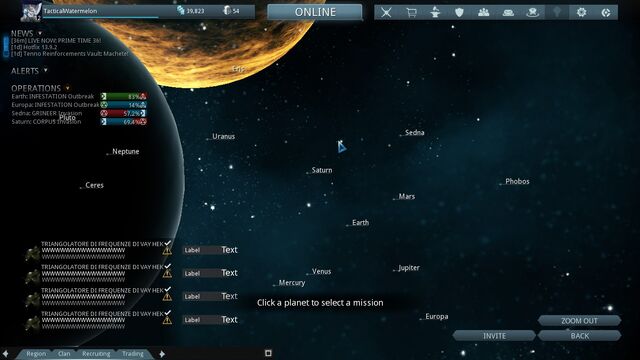Open the Clan group-of-people icon
The width and height of the screenshot is (640, 360).
click(x=484, y=12)
